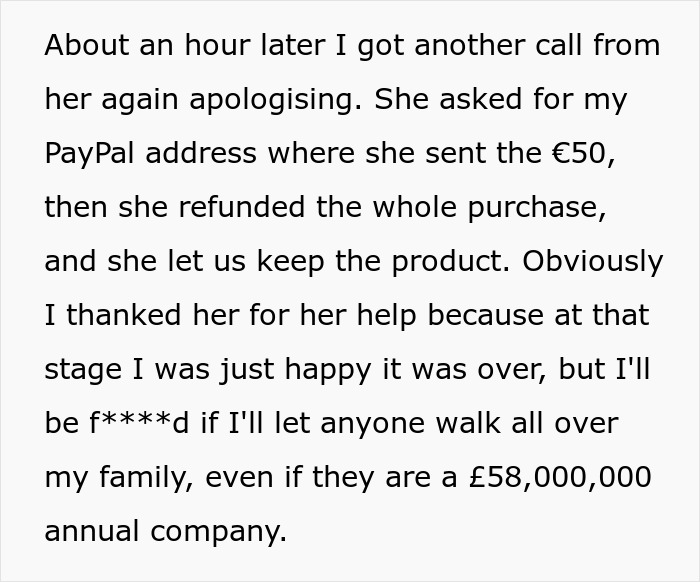This screenshot has width=700, height=582.
Task: Click the word "apologising"
Action: point(272,100)
